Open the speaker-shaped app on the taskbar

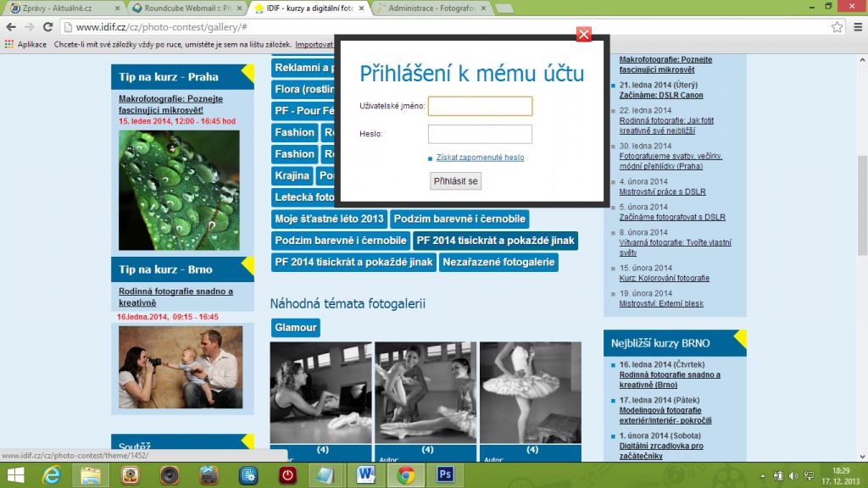pos(170,475)
